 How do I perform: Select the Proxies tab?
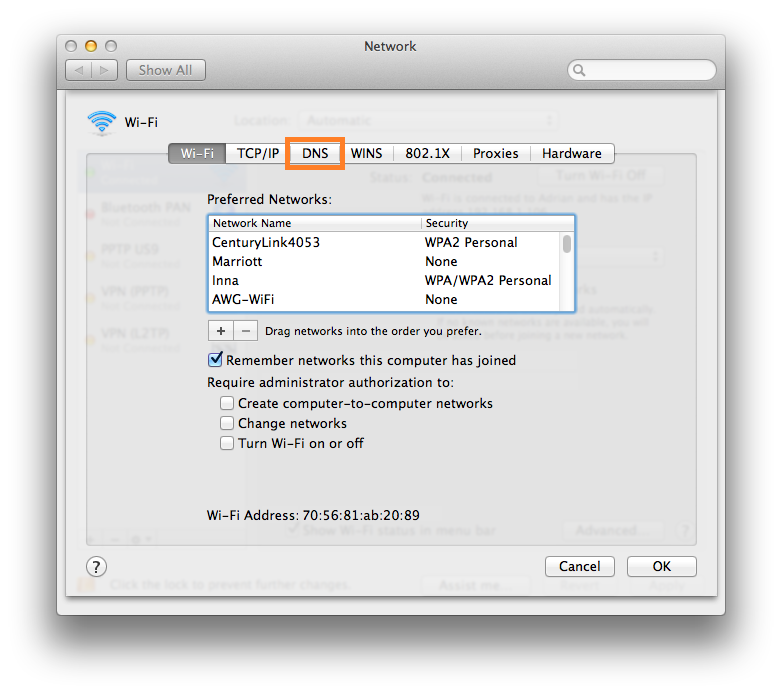(495, 154)
